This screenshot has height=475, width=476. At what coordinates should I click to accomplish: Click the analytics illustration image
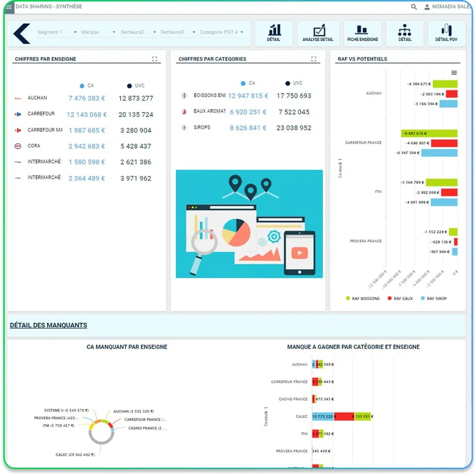249,224
